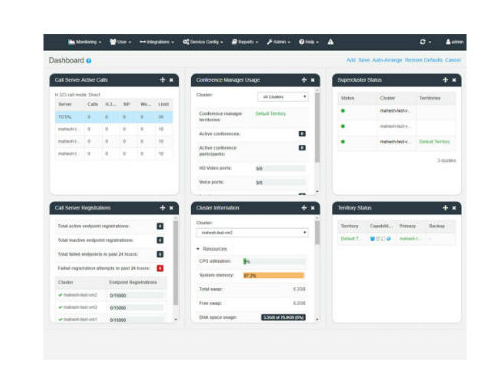Click green status dot for Default Territory cluster
Viewport: 501px width, 376px height.
click(343, 142)
